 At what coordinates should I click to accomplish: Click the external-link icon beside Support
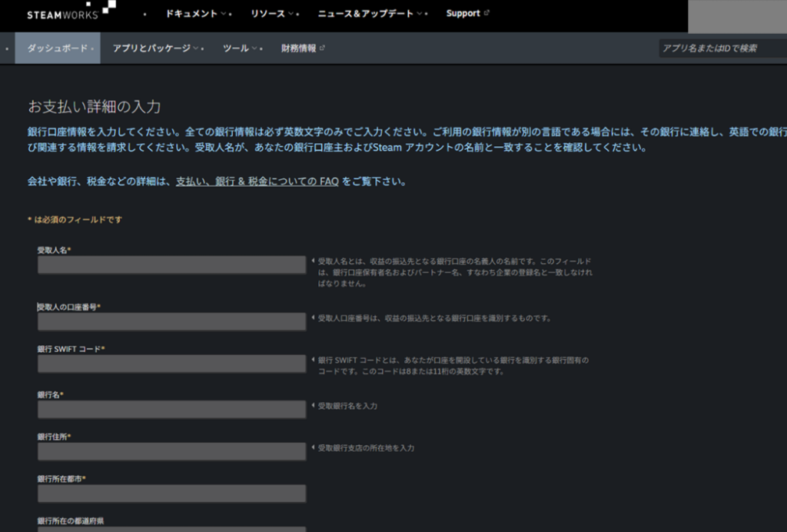point(486,13)
